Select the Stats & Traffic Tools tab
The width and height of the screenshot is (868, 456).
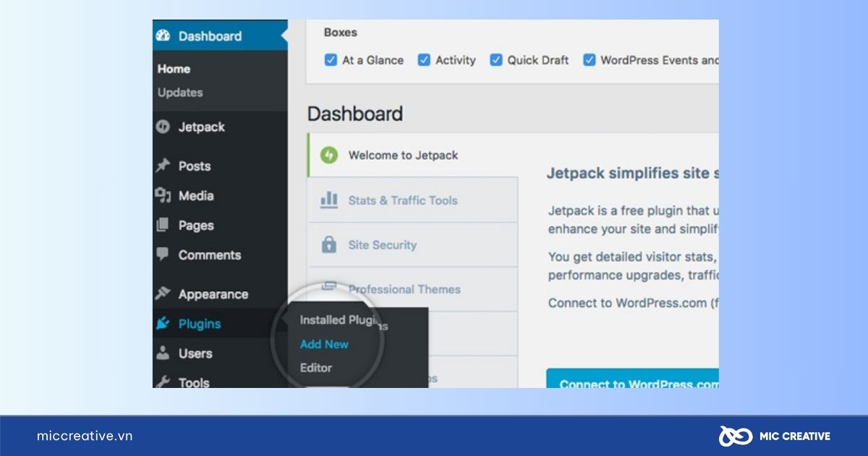(412, 200)
